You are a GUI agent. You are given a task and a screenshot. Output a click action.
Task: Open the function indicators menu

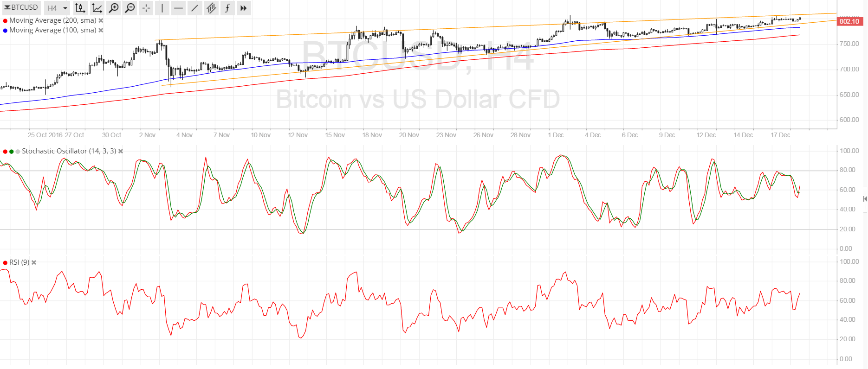227,8
